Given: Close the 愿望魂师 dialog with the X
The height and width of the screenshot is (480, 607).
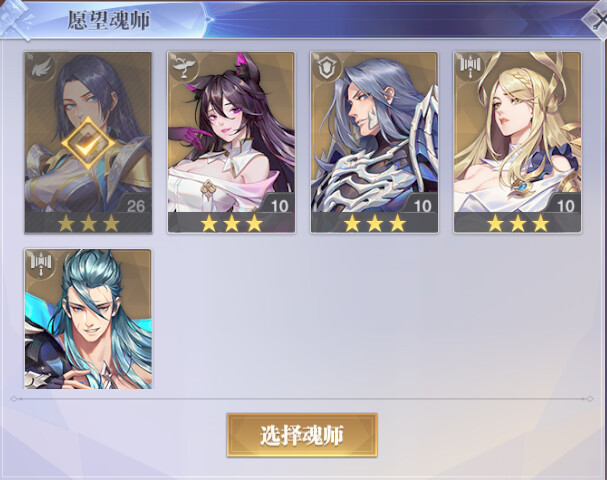Looking at the screenshot, I should 597,19.
